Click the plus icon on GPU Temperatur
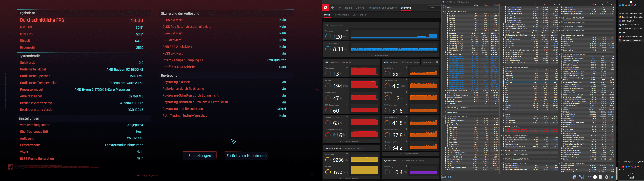The image size is (644, 181). [x=347, y=104]
